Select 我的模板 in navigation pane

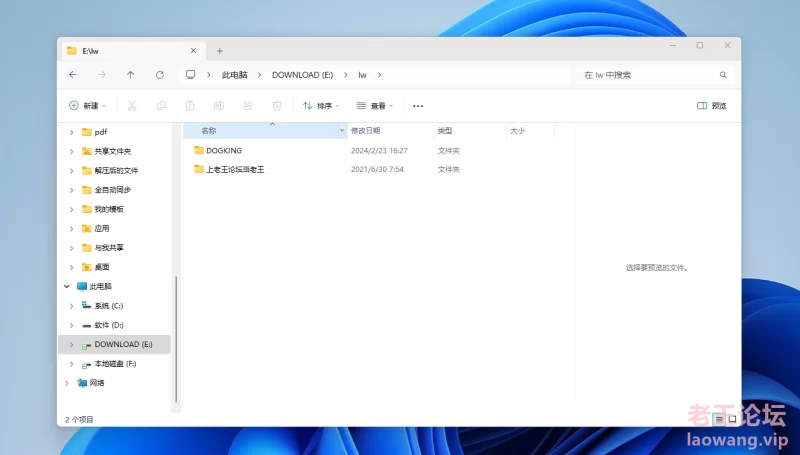pyautogui.click(x=109, y=209)
